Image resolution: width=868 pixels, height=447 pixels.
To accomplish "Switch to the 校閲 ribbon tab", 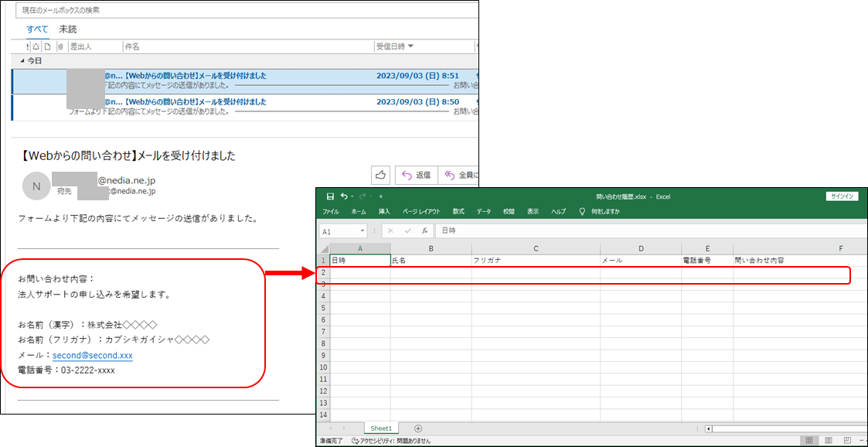I will (x=509, y=212).
